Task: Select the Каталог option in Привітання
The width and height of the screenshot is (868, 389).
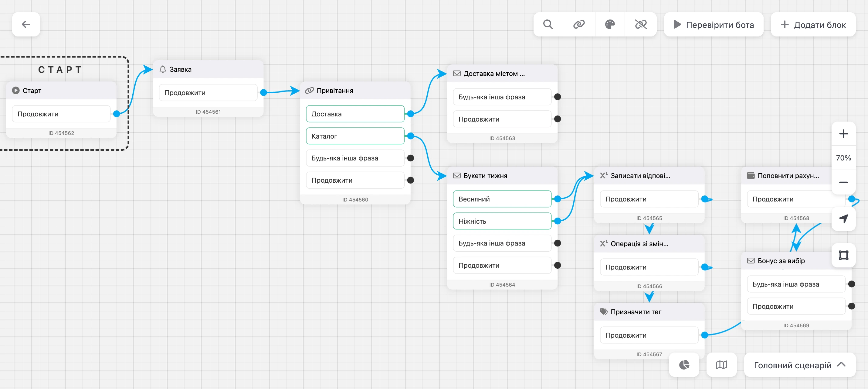Action: [355, 136]
